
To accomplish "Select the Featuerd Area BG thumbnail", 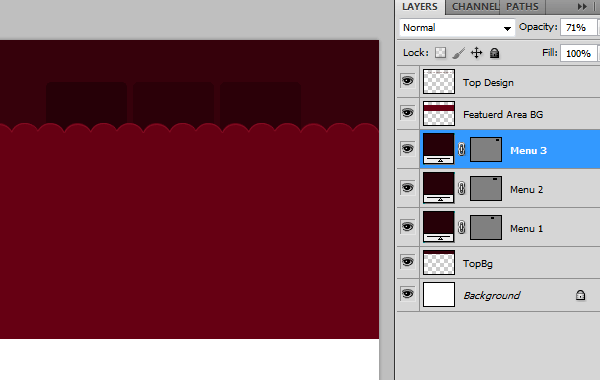I will click(x=439, y=114).
